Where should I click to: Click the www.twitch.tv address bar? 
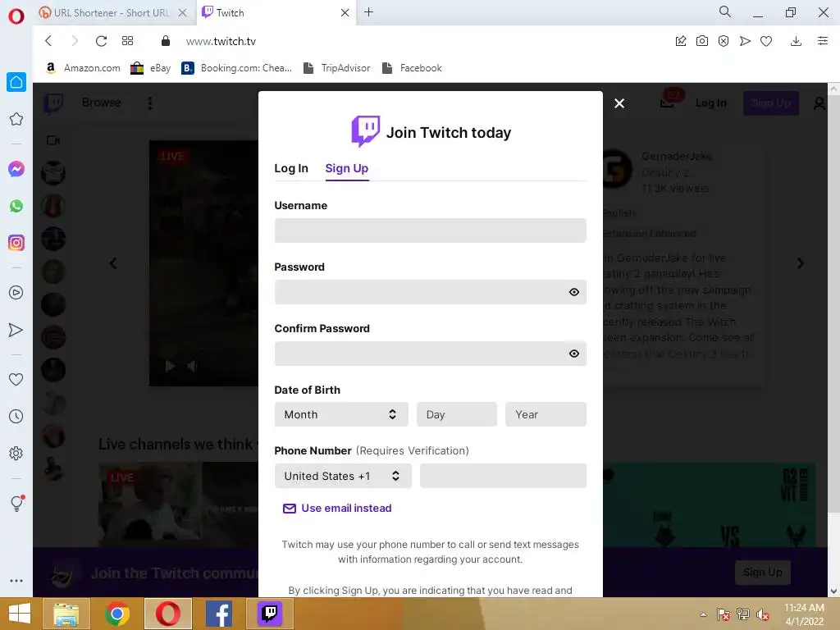(221, 41)
